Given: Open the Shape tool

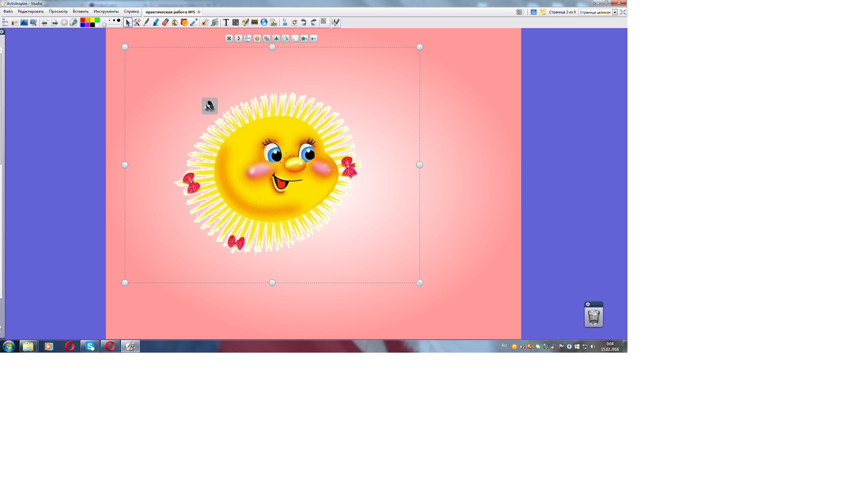Looking at the screenshot, I should point(184,22).
